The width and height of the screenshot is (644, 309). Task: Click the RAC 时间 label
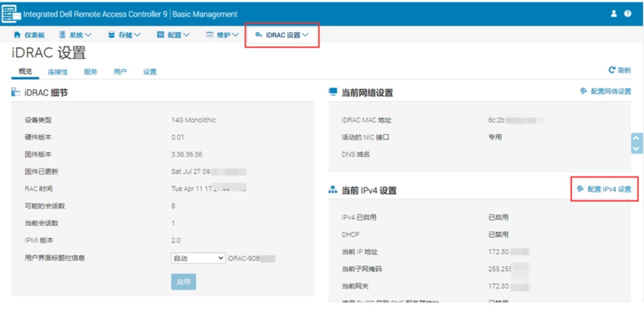coord(39,189)
